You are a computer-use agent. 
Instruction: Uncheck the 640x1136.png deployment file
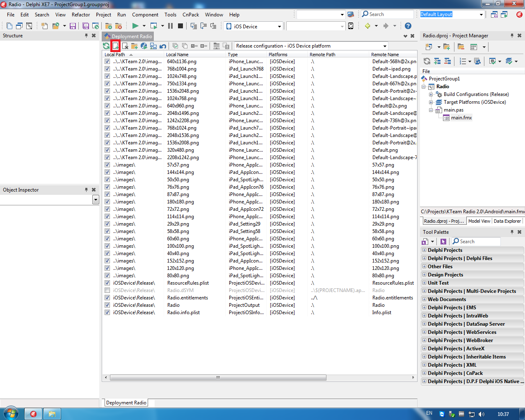[x=107, y=62]
